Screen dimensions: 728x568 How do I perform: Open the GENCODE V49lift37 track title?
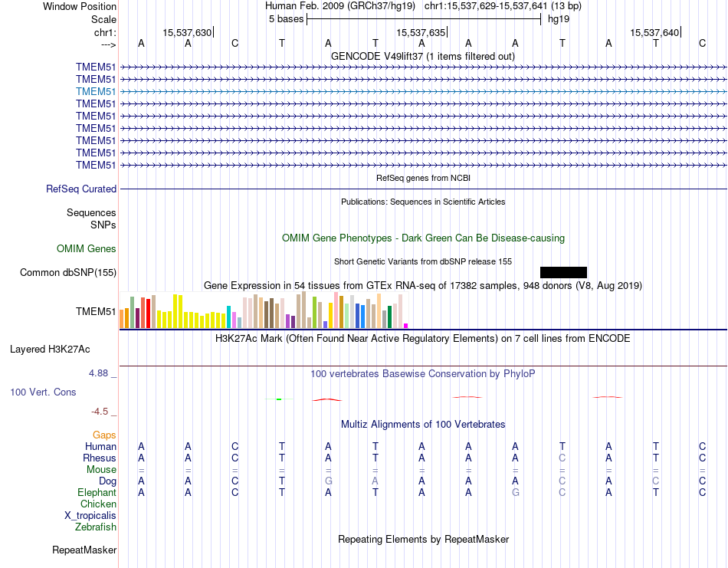click(x=422, y=57)
